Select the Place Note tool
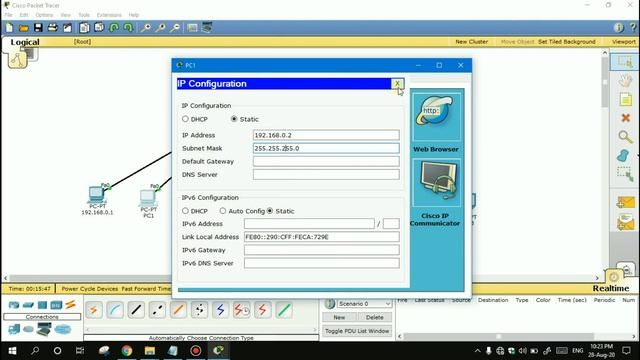This screenshot has width=640, height=360. [x=625, y=100]
